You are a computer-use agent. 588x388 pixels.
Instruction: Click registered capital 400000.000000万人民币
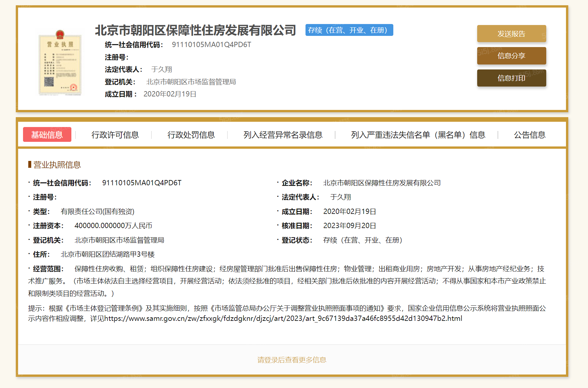click(x=113, y=226)
